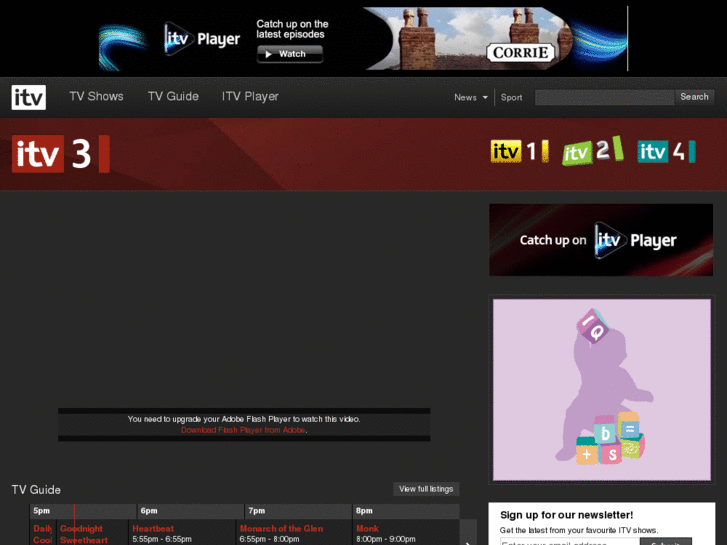Click the 7pm time header
This screenshot has width=727, height=545.
pyautogui.click(x=298, y=511)
